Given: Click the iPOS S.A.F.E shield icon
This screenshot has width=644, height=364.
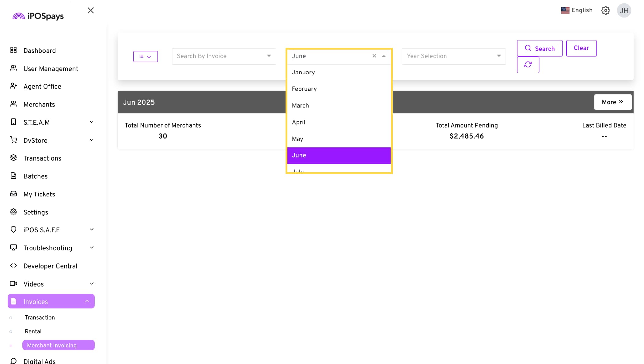Looking at the screenshot, I should 13,229.
